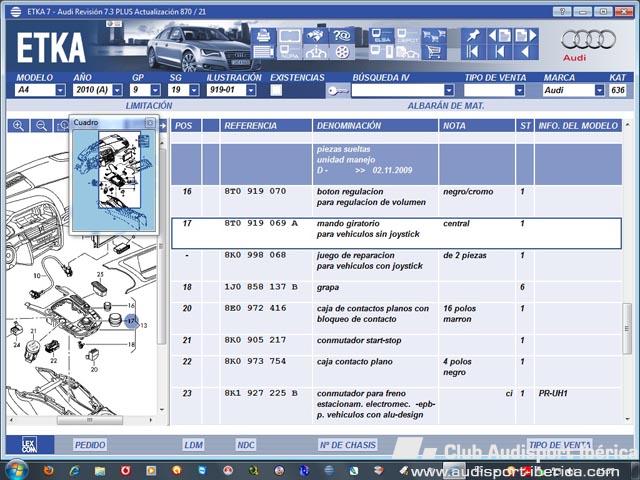Expand the BÚSQUEDA IV dropdown
Viewport: 640px width, 480px height.
[x=449, y=90]
